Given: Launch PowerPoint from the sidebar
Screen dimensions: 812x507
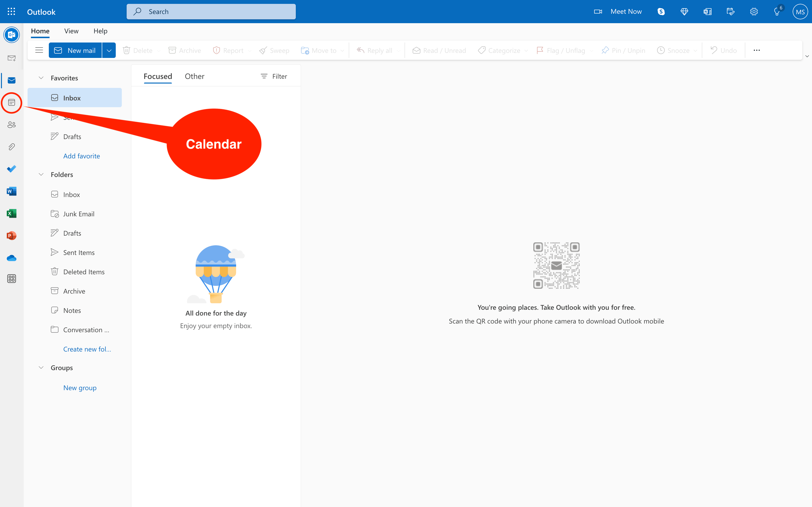Looking at the screenshot, I should point(11,235).
